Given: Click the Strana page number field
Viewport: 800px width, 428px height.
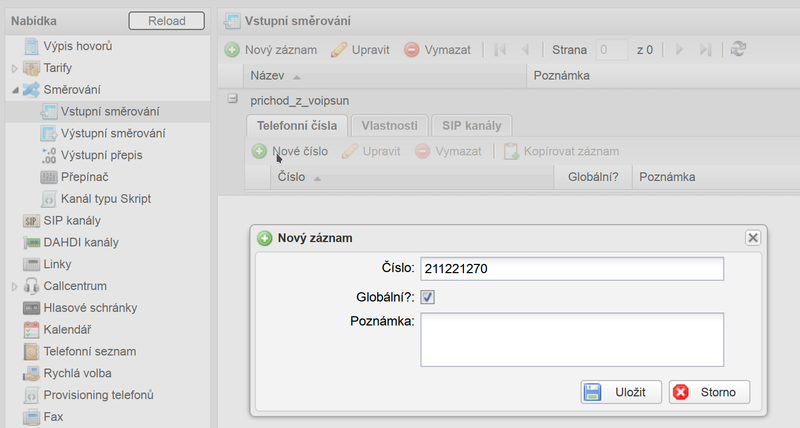Looking at the screenshot, I should click(x=612, y=50).
